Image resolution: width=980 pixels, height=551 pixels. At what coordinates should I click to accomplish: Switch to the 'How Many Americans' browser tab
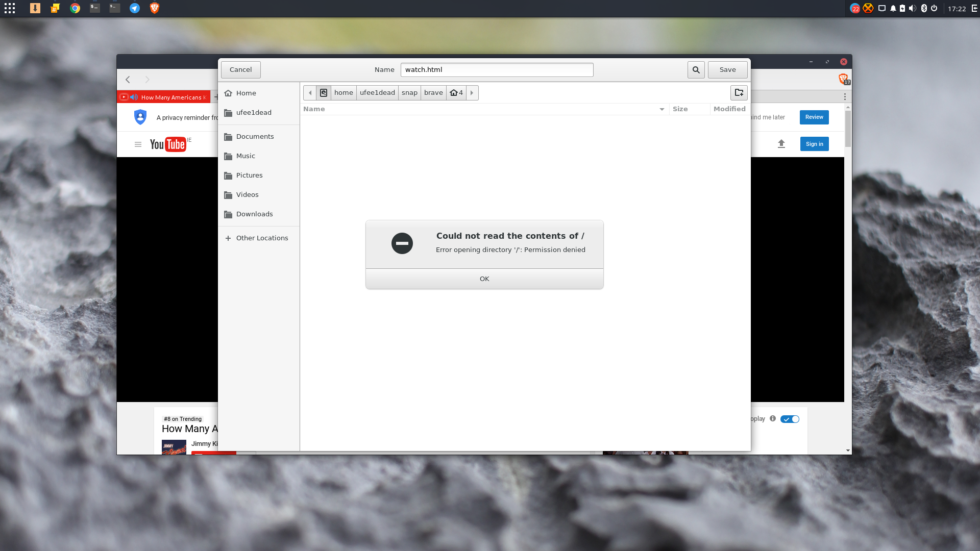(x=164, y=97)
